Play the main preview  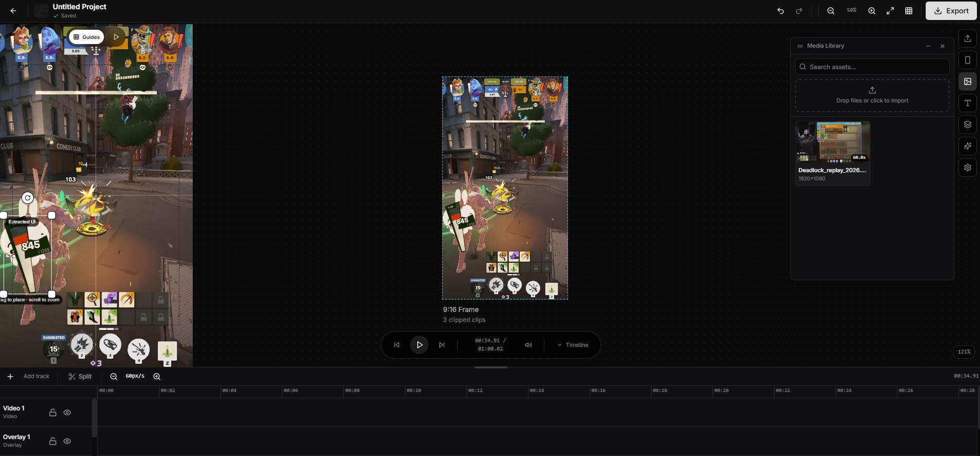click(x=419, y=345)
